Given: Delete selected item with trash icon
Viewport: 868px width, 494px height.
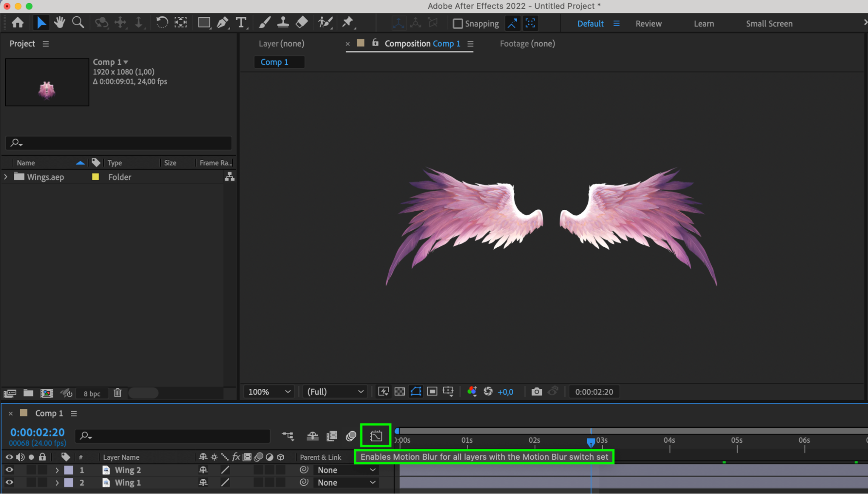Looking at the screenshot, I should click(117, 393).
